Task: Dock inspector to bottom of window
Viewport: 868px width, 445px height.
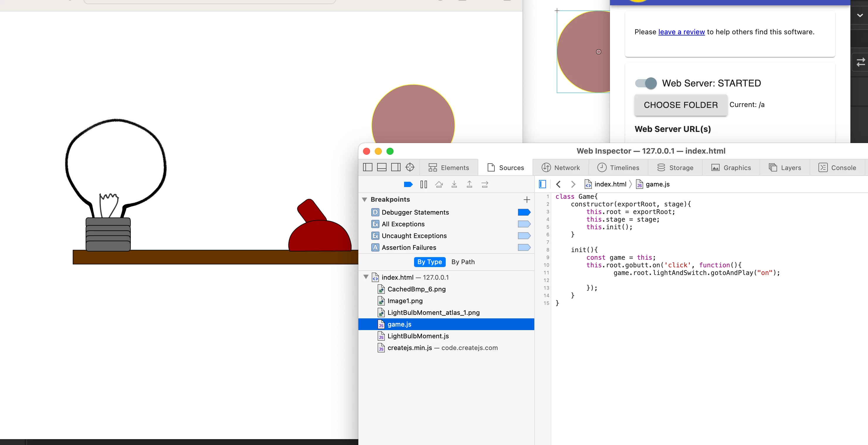Action: click(x=382, y=167)
